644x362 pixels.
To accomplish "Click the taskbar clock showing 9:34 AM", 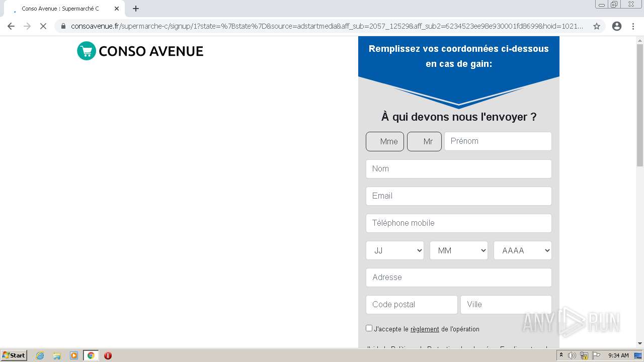I will 618,355.
